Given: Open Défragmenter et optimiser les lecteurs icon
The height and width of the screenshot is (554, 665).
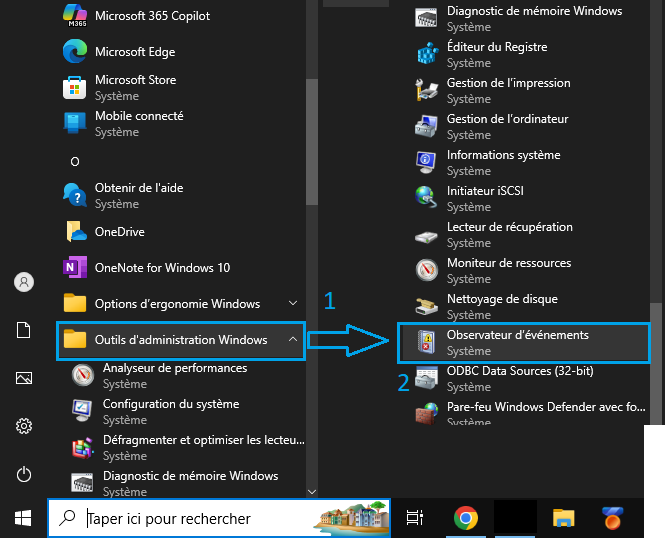Looking at the screenshot, I should coord(82,448).
